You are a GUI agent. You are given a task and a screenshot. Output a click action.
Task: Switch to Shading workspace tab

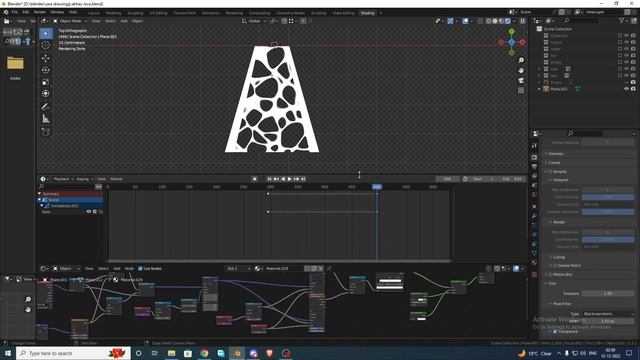point(367,13)
